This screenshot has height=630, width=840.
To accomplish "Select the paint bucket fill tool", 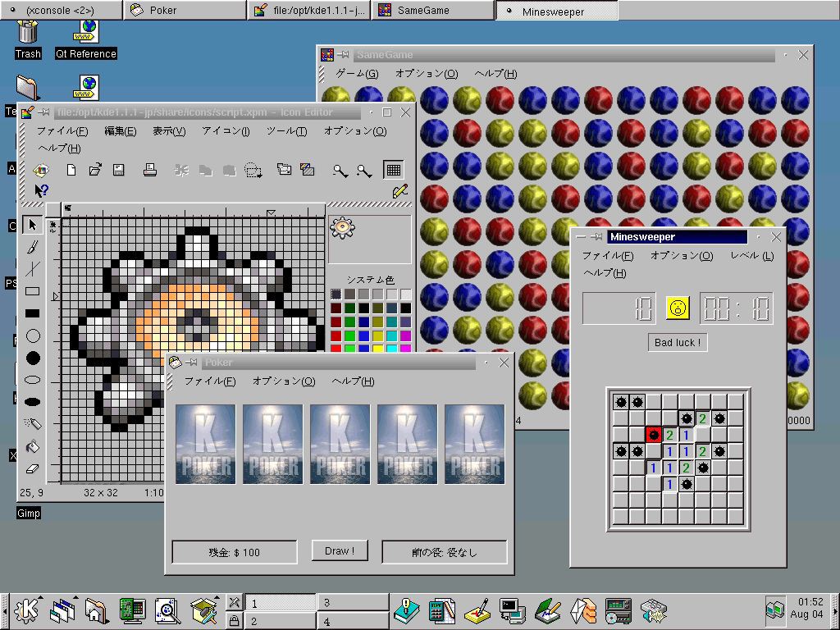I will (x=32, y=446).
